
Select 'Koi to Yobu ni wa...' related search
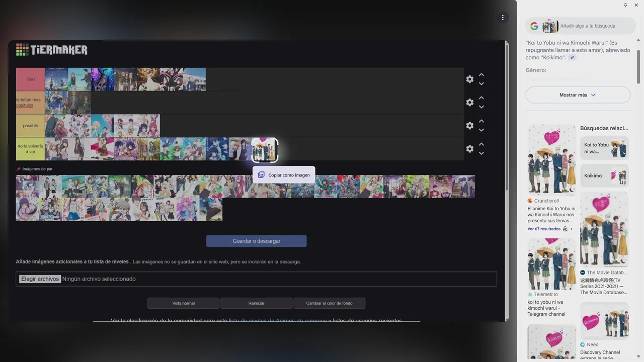(604, 148)
